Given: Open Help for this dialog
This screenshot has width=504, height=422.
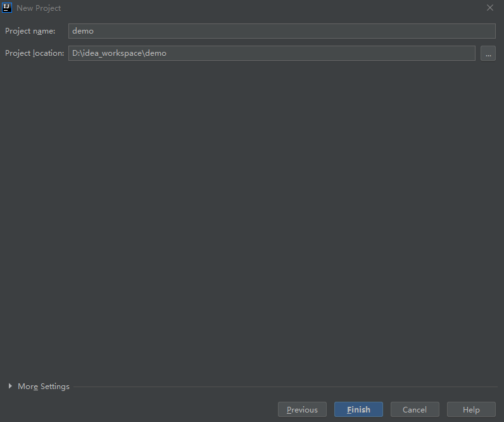Looking at the screenshot, I should [x=471, y=409].
